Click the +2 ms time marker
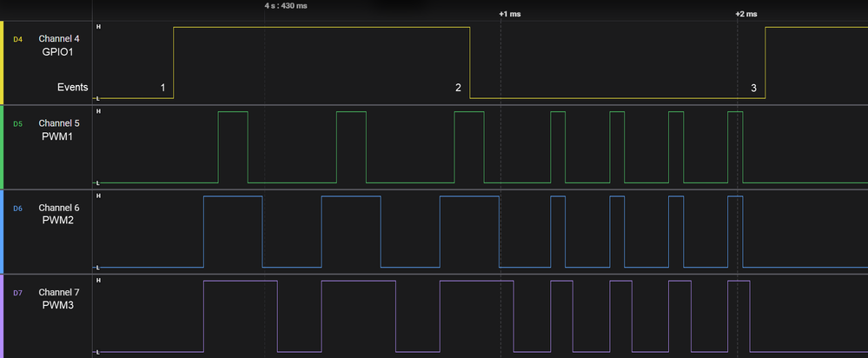The height and width of the screenshot is (358, 868). [746, 14]
